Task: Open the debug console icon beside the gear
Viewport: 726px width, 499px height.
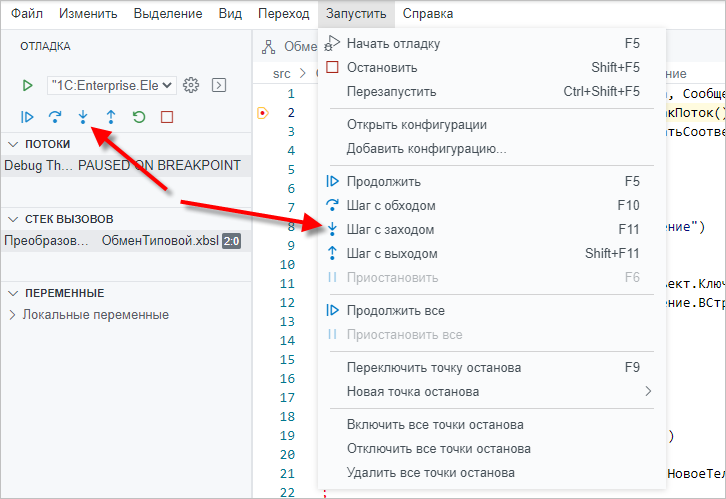Action: tap(219, 86)
